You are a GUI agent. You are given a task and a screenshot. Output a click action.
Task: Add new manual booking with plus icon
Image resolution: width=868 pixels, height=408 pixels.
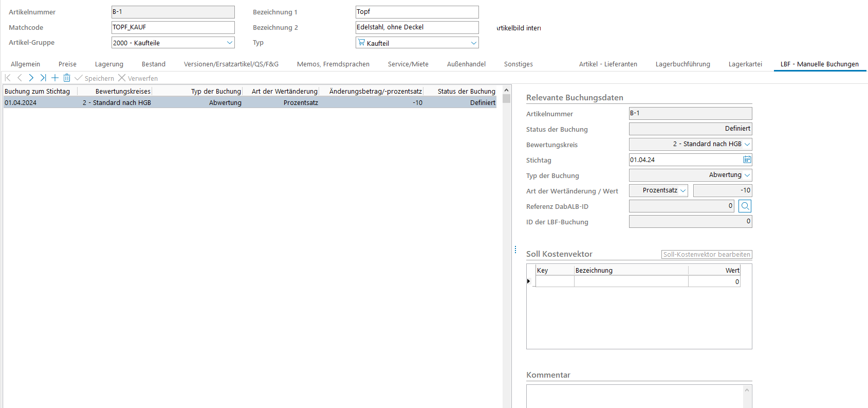[x=55, y=78]
